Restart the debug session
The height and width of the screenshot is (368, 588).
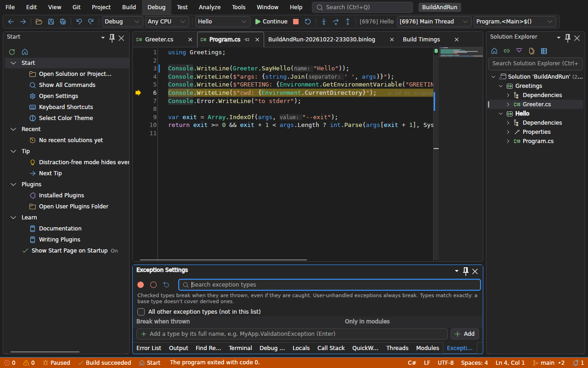point(308,22)
